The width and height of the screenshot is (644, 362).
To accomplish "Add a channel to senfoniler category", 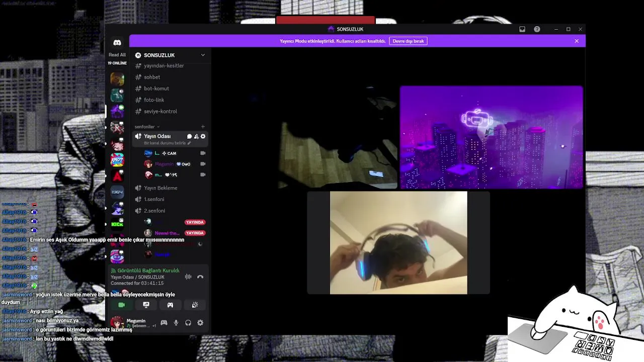I will [x=203, y=127].
